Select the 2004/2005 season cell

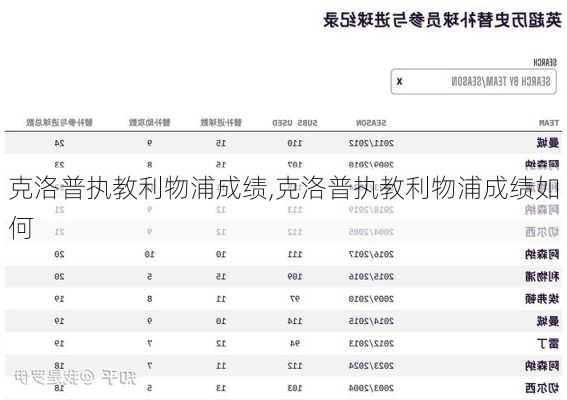[x=371, y=232]
